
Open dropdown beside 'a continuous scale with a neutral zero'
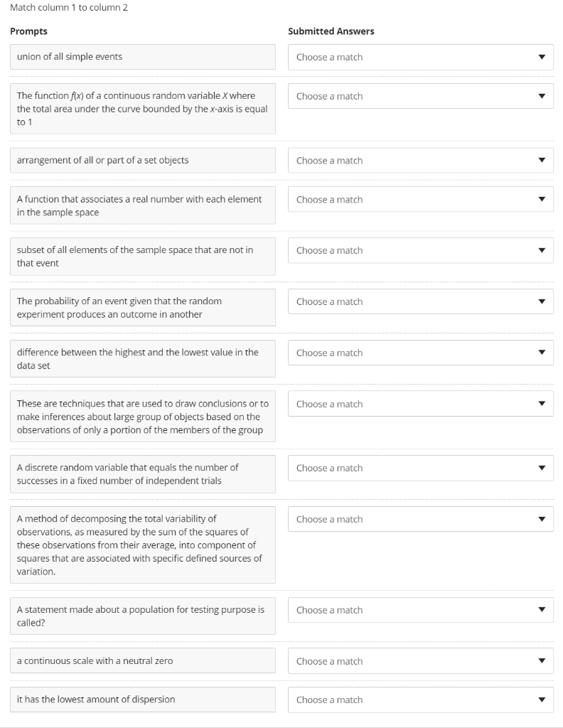click(419, 661)
